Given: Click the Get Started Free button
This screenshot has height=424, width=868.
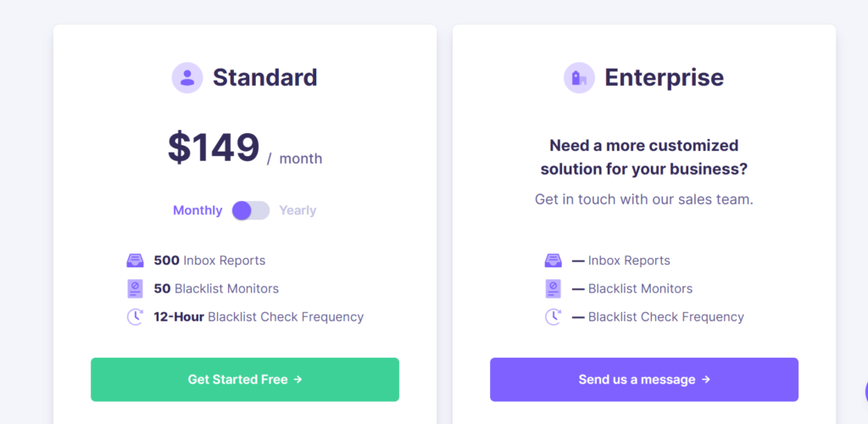Looking at the screenshot, I should 245,380.
